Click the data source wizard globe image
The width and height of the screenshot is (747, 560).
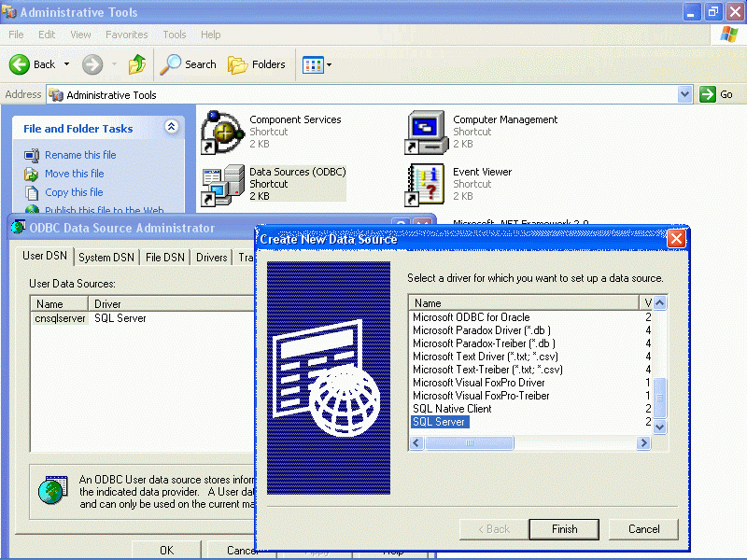click(329, 378)
